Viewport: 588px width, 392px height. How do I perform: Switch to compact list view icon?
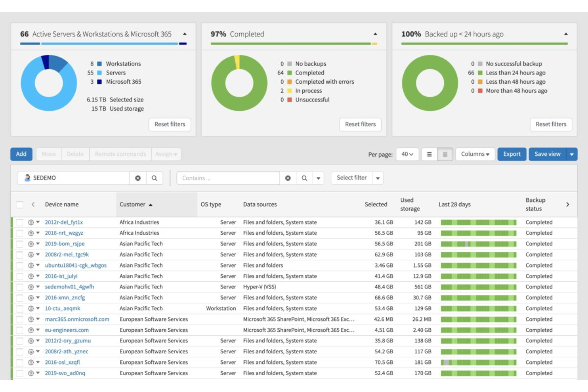pos(430,154)
